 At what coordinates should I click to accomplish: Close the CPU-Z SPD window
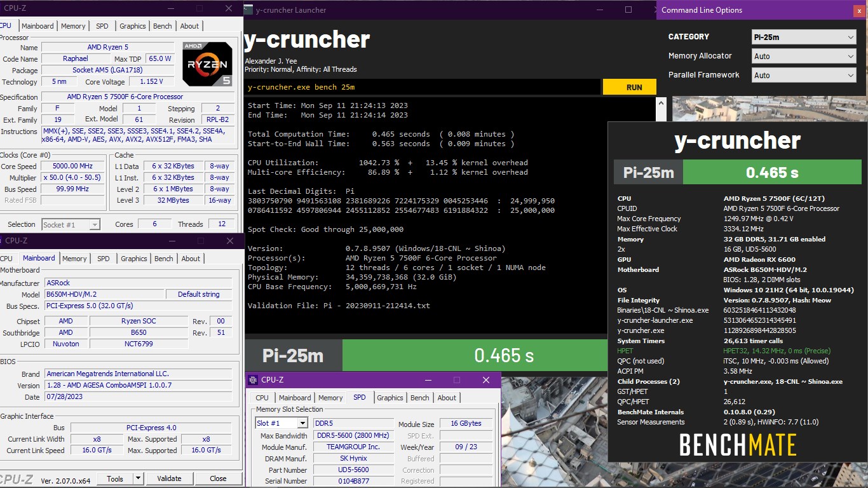[486, 380]
